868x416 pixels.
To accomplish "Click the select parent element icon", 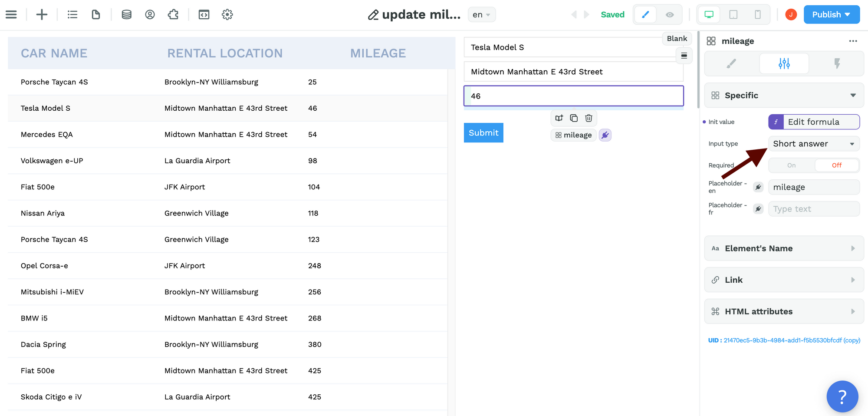I will click(x=559, y=118).
